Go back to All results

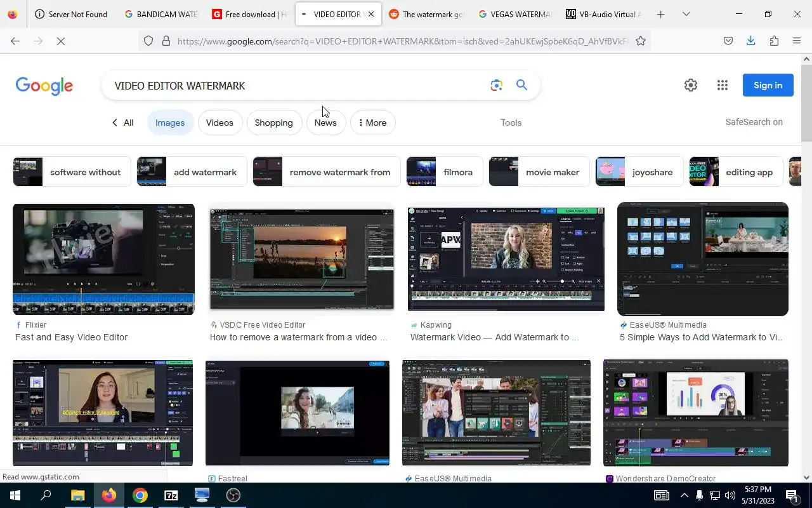(x=122, y=123)
